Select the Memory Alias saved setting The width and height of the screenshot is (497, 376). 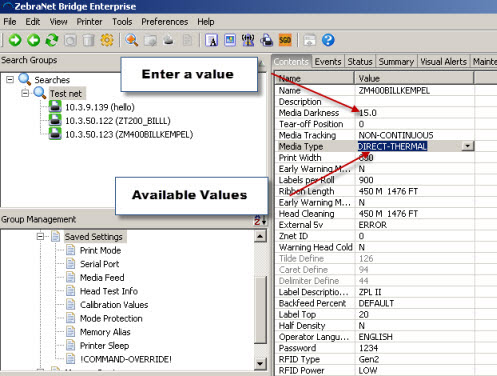tap(105, 332)
